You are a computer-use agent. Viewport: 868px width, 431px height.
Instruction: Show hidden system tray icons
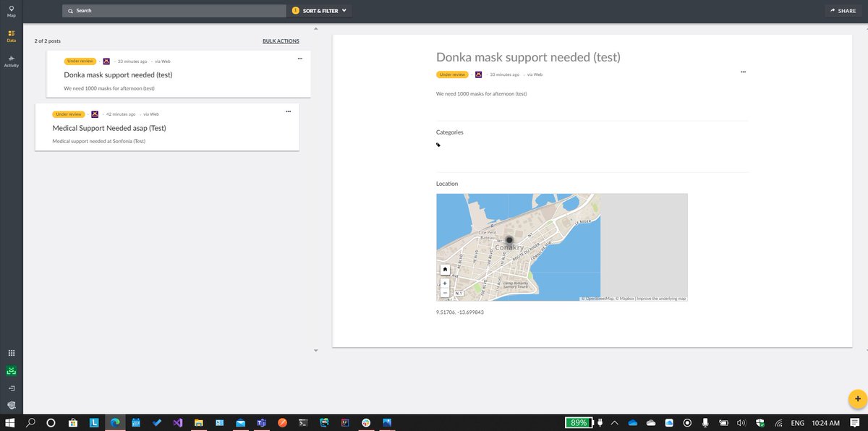[x=615, y=422]
